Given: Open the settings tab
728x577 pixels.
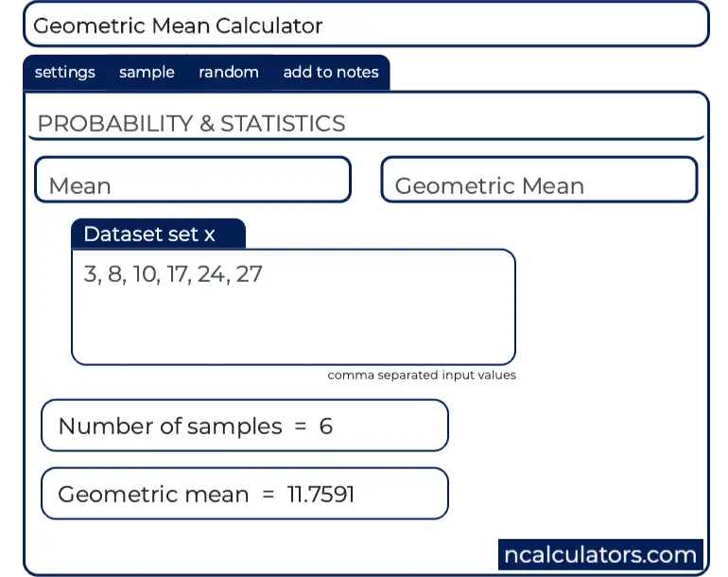Looking at the screenshot, I should pyautogui.click(x=64, y=72).
